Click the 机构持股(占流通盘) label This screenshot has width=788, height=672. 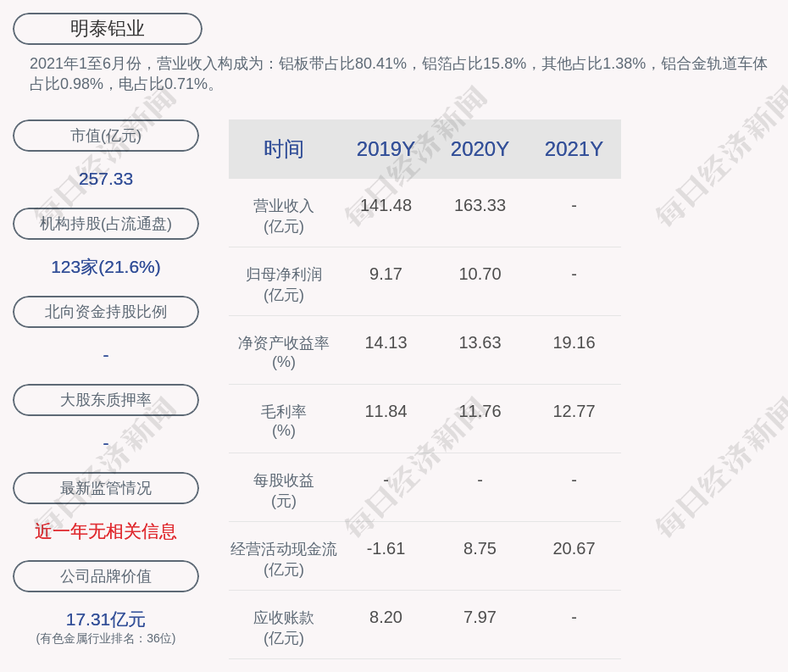tap(106, 224)
